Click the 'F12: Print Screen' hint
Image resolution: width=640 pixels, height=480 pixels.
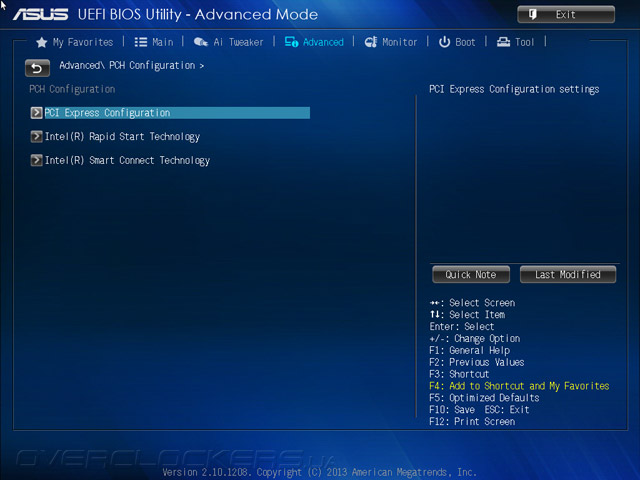coord(472,422)
